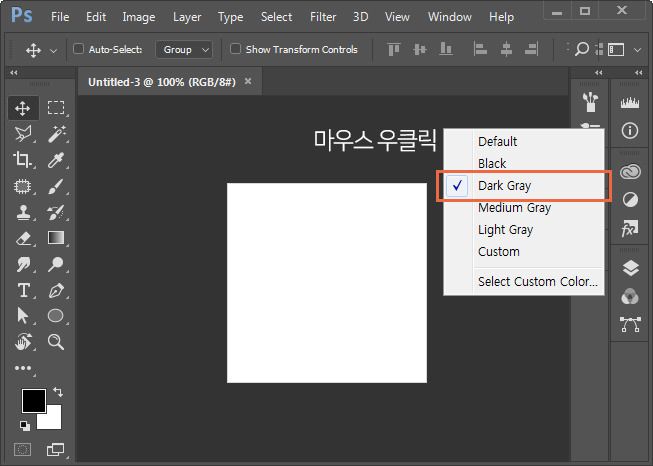Select the History Brush tool

click(56, 212)
